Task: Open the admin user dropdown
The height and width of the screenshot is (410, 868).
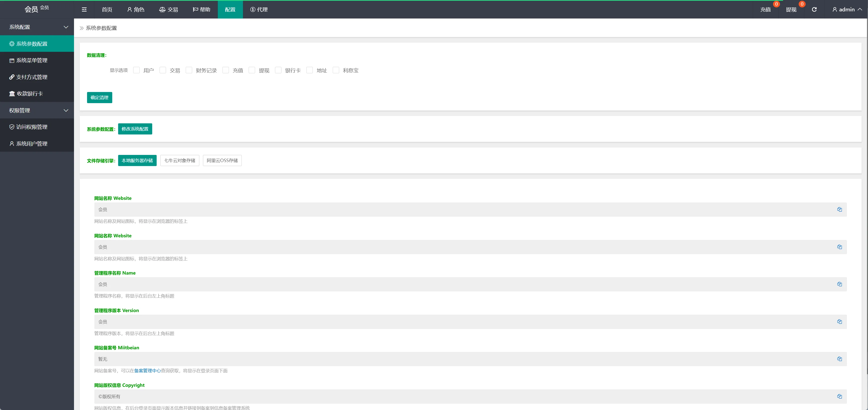Action: (x=847, y=9)
